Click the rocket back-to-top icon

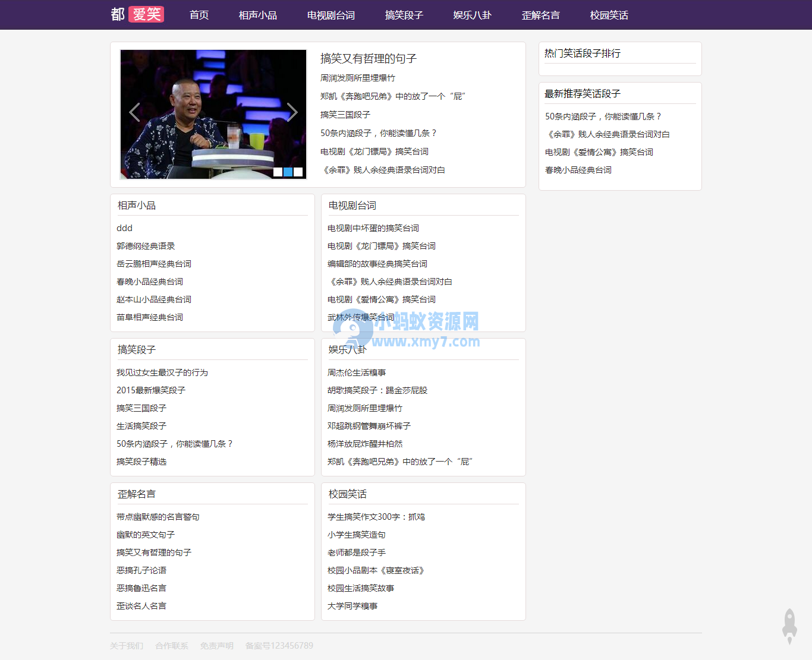click(x=789, y=626)
